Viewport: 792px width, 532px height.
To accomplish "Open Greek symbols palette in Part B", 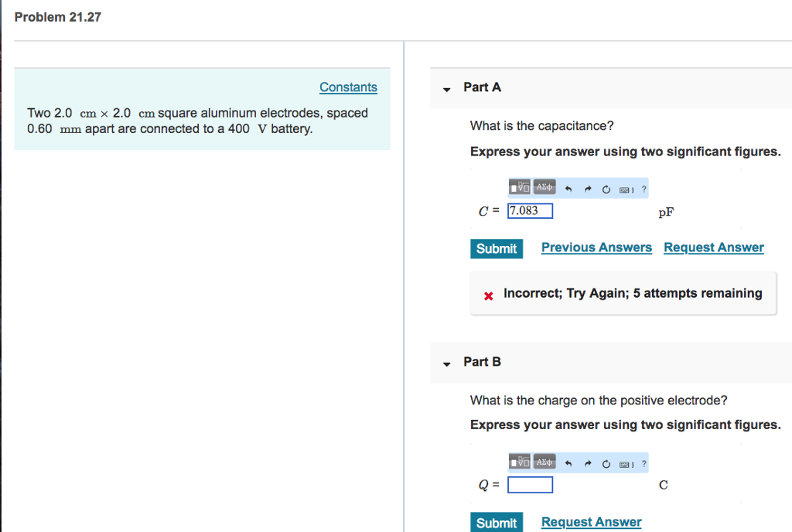I will (x=544, y=462).
